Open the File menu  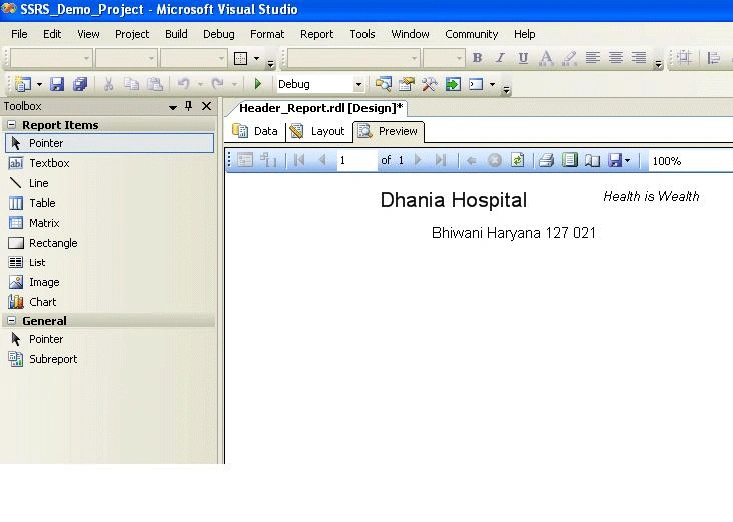point(19,34)
